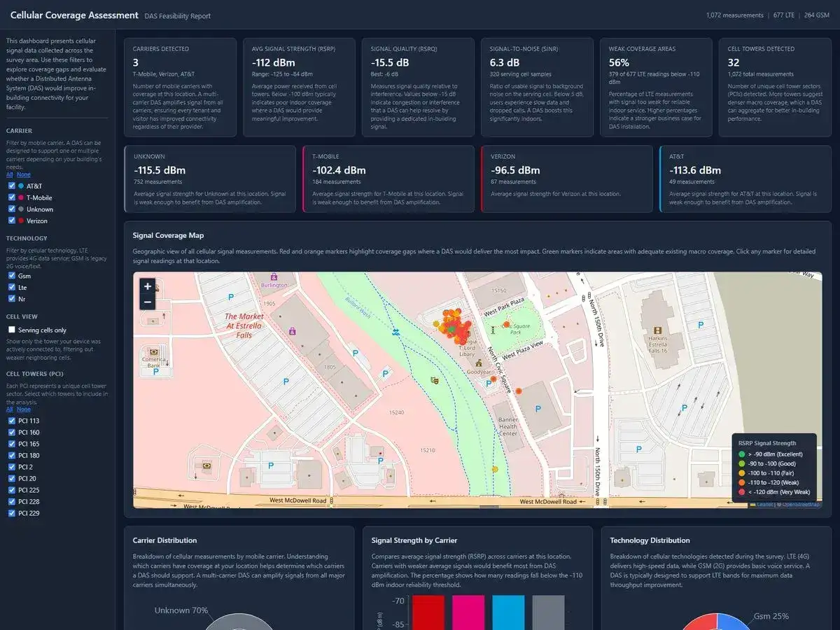Click the red Verizon carrier dot icon
The height and width of the screenshot is (630, 840).
point(20,220)
